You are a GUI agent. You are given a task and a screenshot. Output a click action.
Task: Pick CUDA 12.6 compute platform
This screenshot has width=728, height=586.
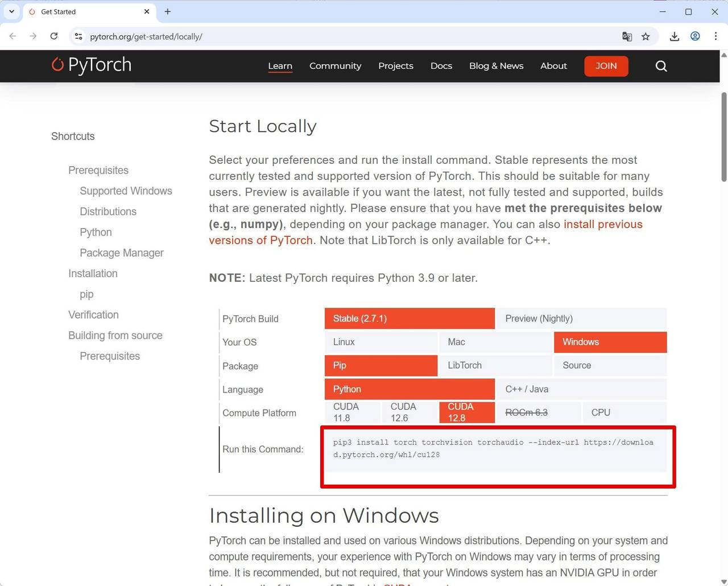point(409,412)
